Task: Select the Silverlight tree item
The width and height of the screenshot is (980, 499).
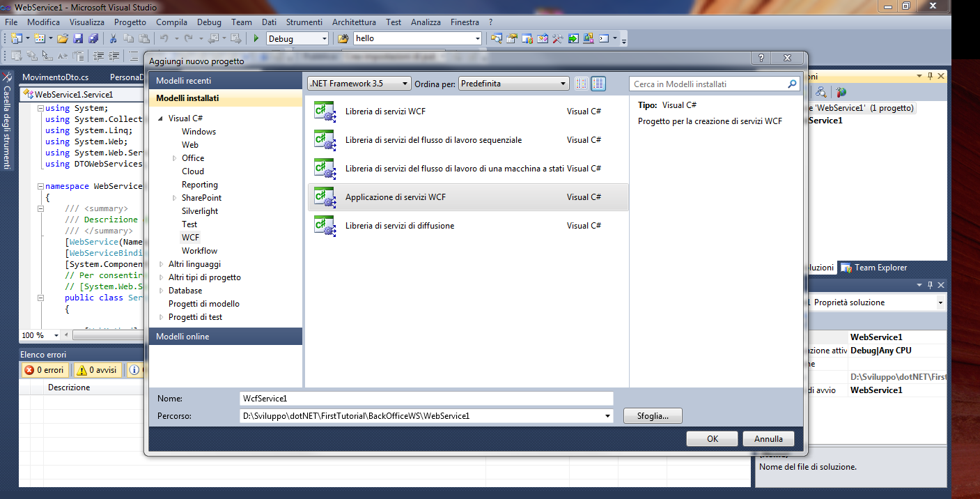Action: click(x=200, y=211)
